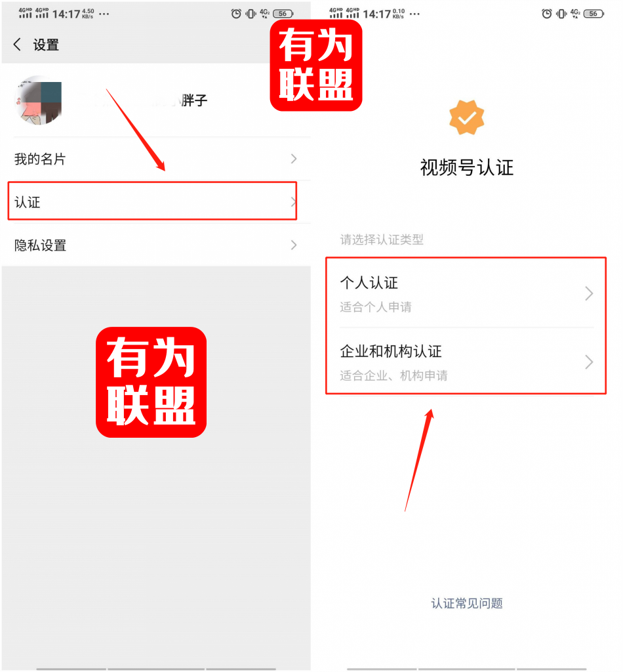Open 我的名片 menu entry

(x=156, y=159)
